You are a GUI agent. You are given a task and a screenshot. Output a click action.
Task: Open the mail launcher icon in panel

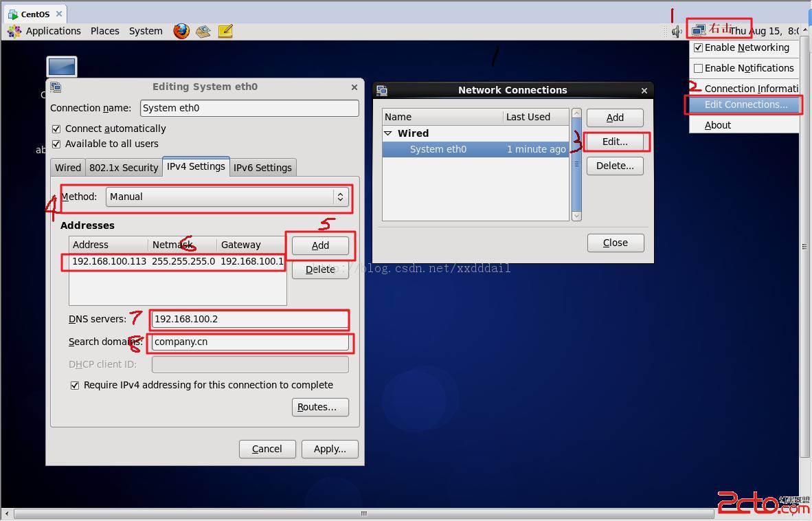click(x=203, y=31)
